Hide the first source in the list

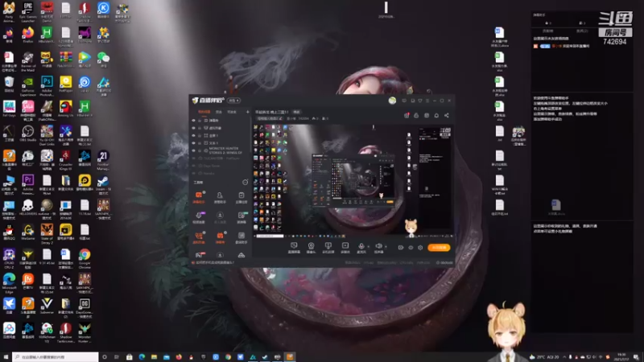pyautogui.click(x=193, y=121)
